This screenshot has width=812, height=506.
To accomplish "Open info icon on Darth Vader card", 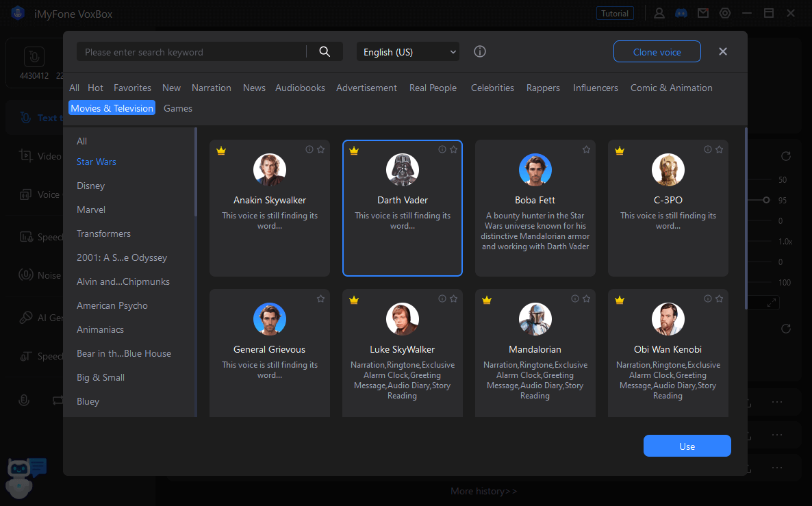I will click(442, 149).
